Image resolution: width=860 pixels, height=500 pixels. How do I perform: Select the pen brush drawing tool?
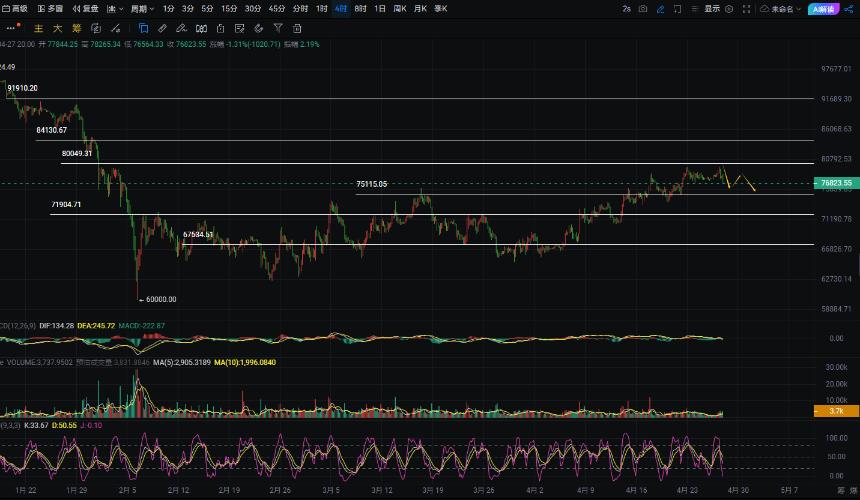click(x=181, y=28)
